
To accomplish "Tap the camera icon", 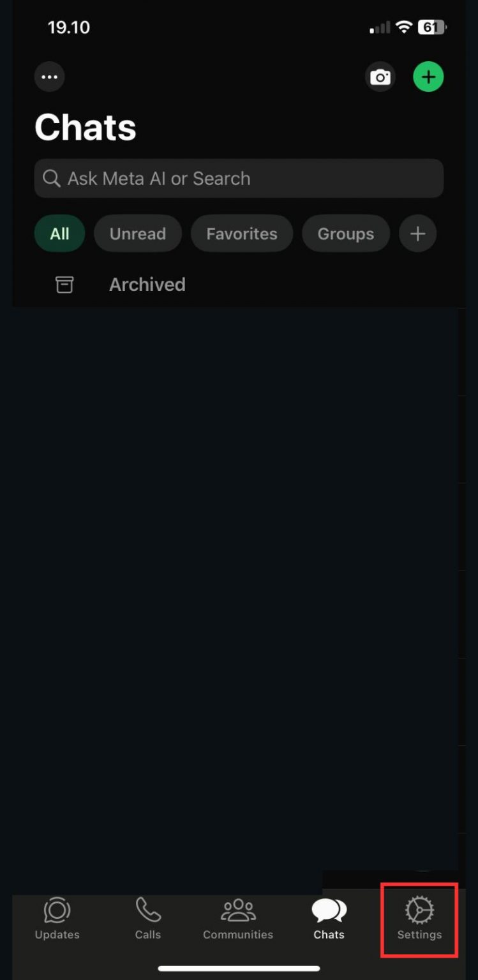I will tap(380, 77).
